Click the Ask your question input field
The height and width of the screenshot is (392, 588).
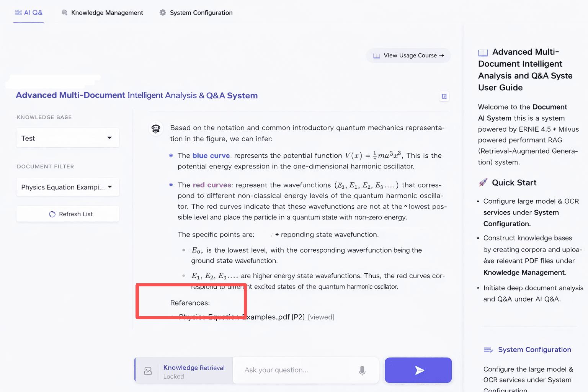pos(299,370)
